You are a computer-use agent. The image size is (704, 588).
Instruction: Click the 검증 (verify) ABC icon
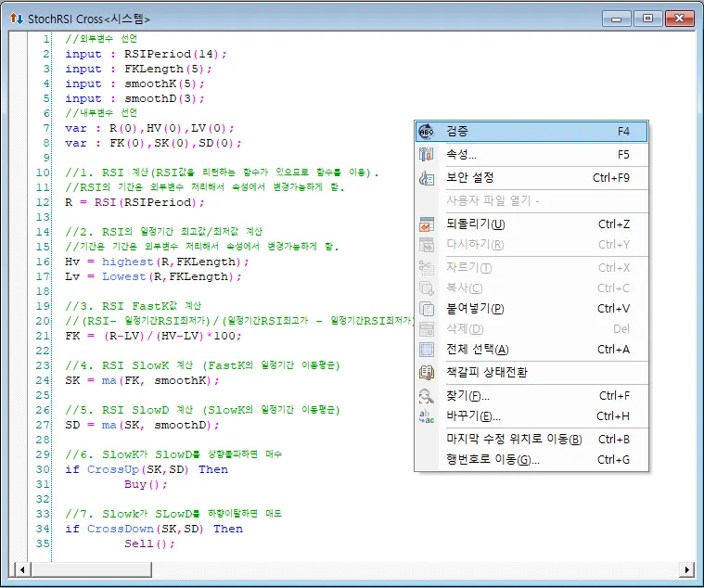[x=426, y=132]
